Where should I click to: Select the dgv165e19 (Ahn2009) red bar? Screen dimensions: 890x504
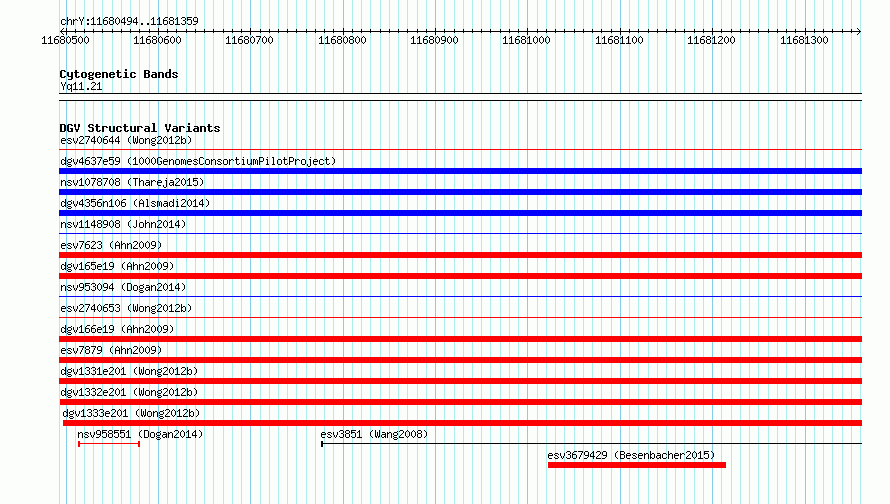460,276
